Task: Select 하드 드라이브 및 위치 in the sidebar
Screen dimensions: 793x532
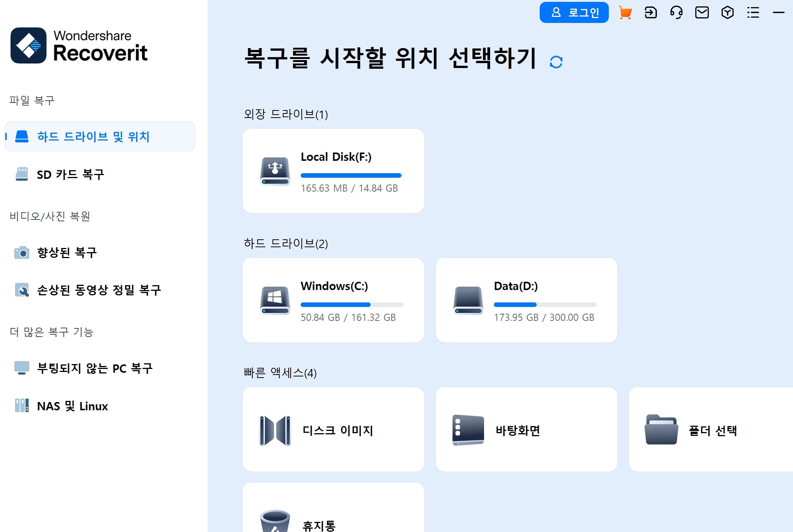Action: (100, 136)
